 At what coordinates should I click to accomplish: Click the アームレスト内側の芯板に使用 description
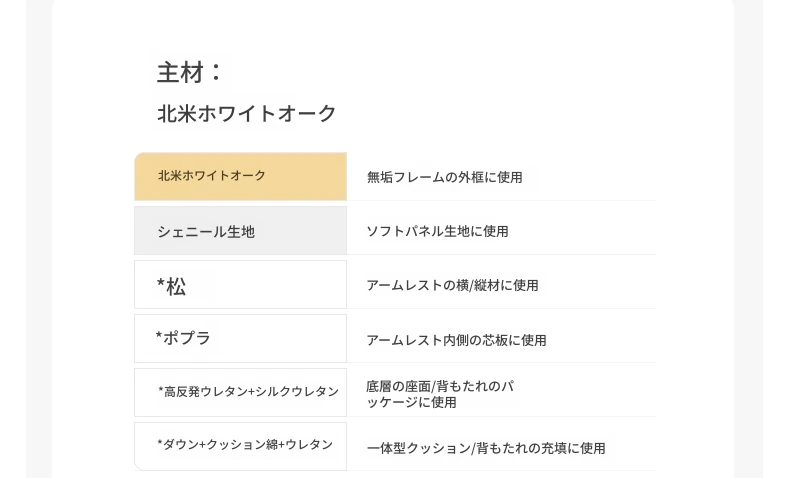point(456,340)
